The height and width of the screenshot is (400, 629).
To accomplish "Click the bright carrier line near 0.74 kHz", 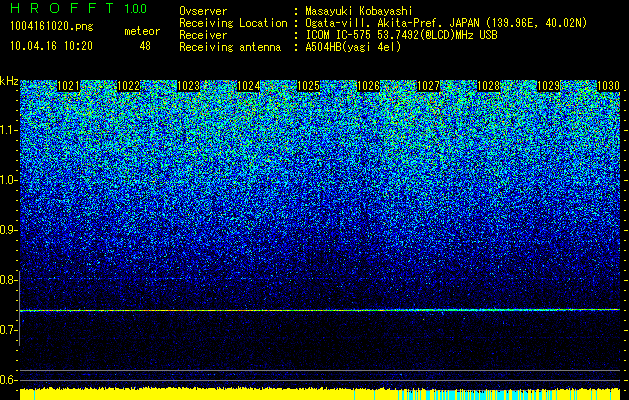I will tap(320, 310).
